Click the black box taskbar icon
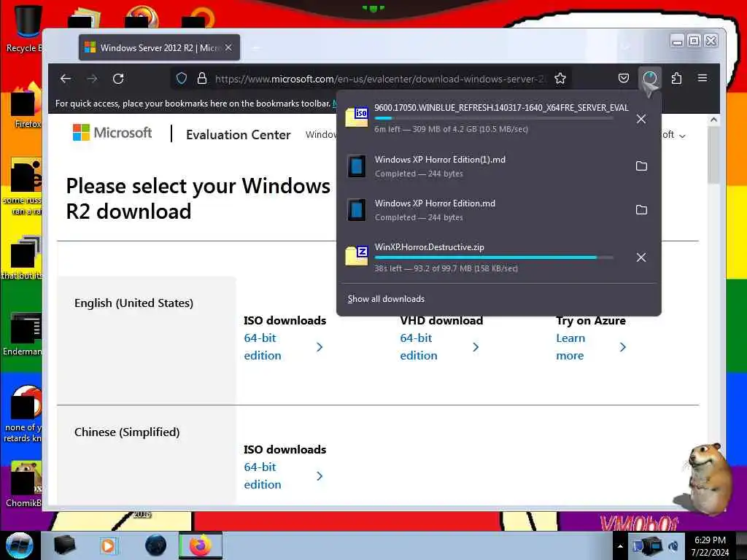Image resolution: width=747 pixels, height=560 pixels. 64,545
